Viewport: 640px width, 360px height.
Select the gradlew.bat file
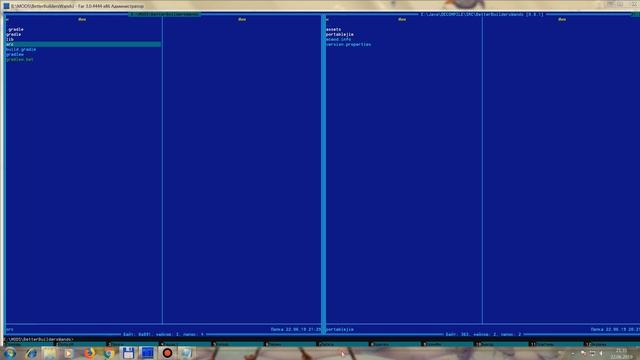20,60
